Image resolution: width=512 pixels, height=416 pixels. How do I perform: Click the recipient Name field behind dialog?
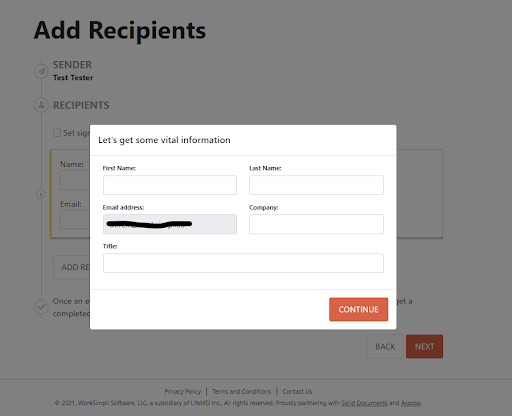pos(75,180)
